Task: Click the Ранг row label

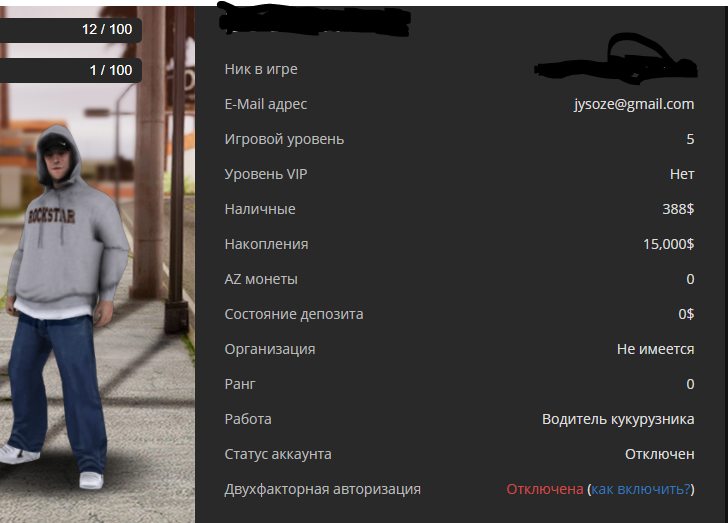Action: click(x=240, y=384)
